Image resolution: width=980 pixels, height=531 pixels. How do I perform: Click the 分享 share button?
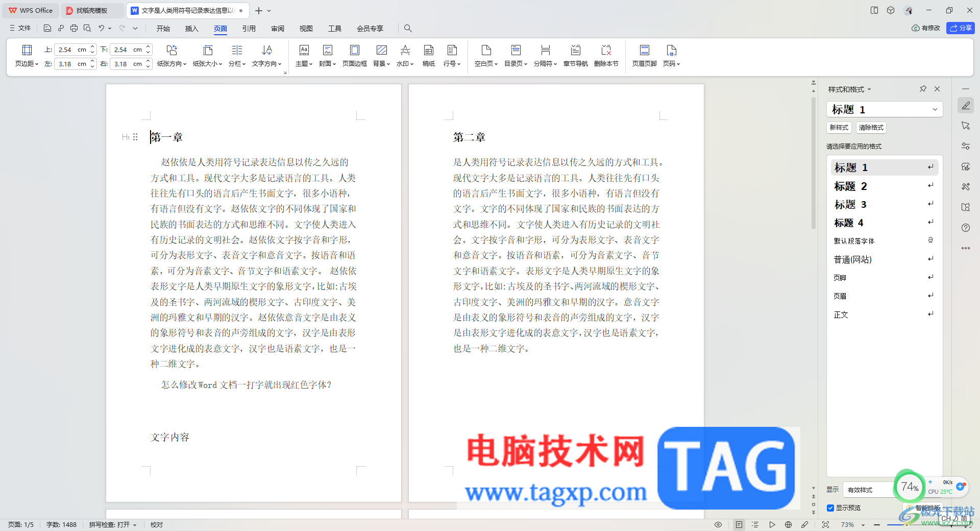click(x=961, y=28)
